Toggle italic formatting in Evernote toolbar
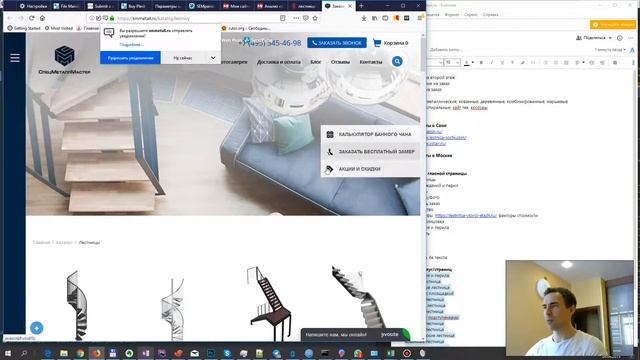The height and width of the screenshot is (360, 640). coord(491,62)
